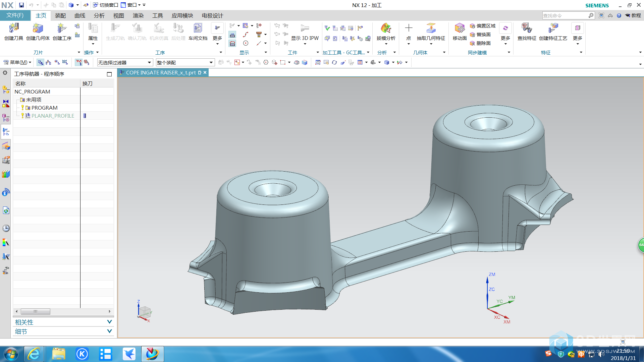644x362 pixels.
Task: Click the navigator horizontal scrollbar thumb
Action: 36,311
